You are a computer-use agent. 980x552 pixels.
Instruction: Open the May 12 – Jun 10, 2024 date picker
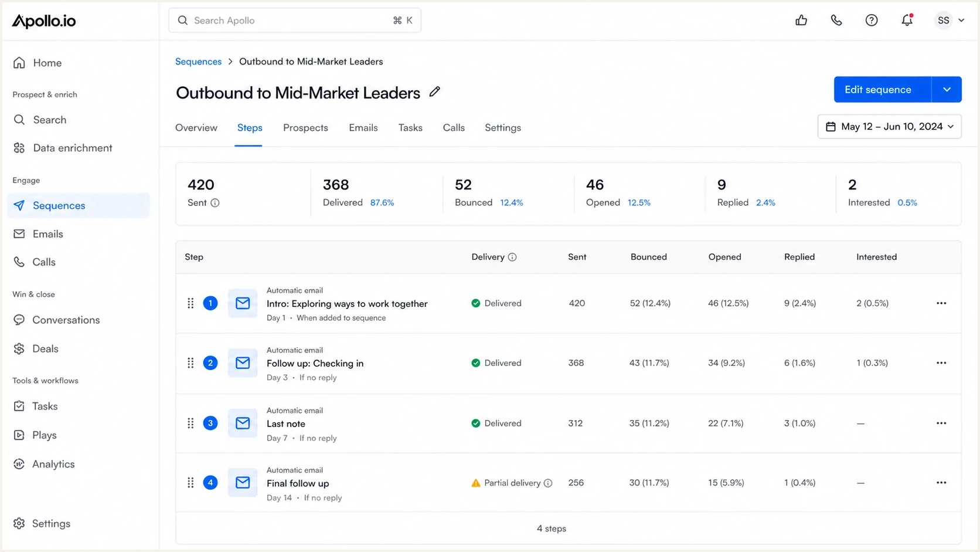click(890, 127)
